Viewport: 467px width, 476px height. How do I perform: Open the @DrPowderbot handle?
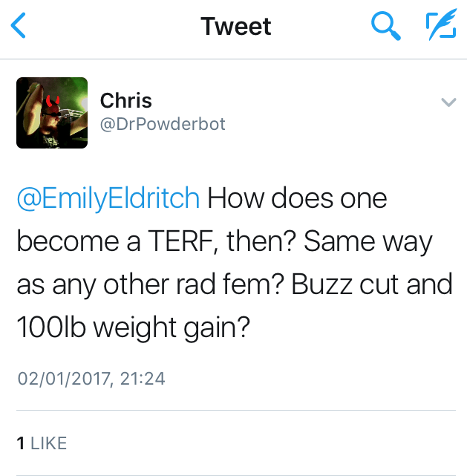(x=163, y=124)
